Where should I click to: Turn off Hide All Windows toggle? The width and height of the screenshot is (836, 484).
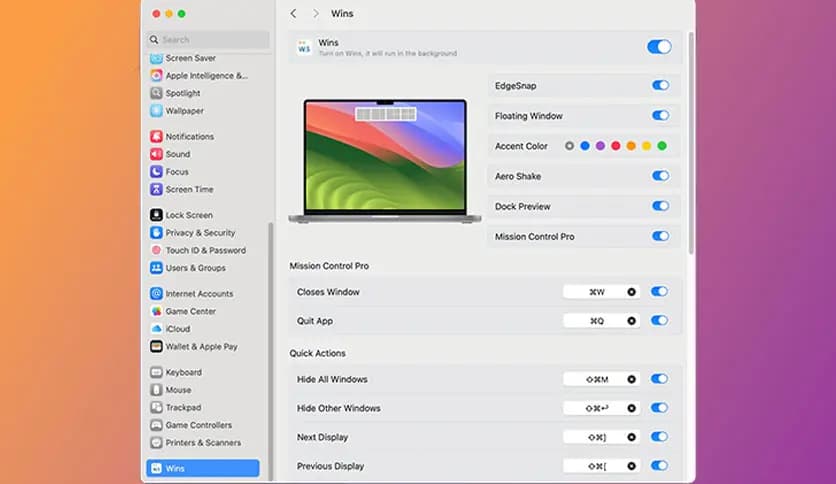pyautogui.click(x=659, y=379)
